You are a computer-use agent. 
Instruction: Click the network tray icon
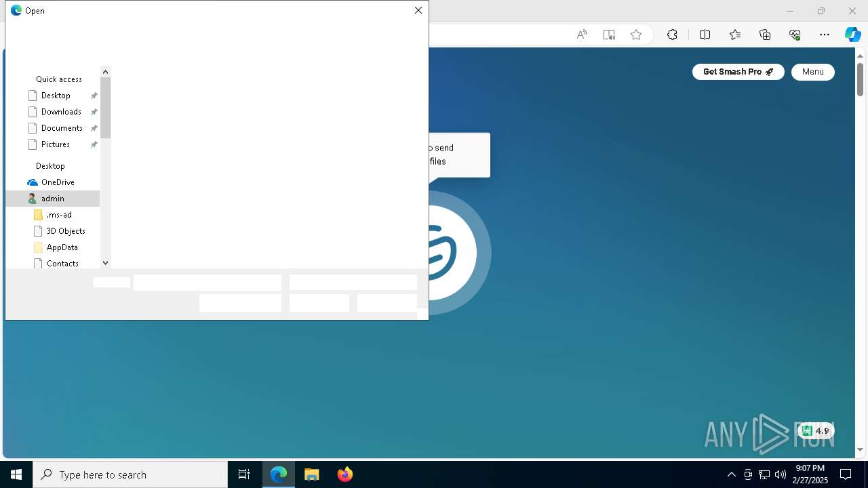point(764,474)
